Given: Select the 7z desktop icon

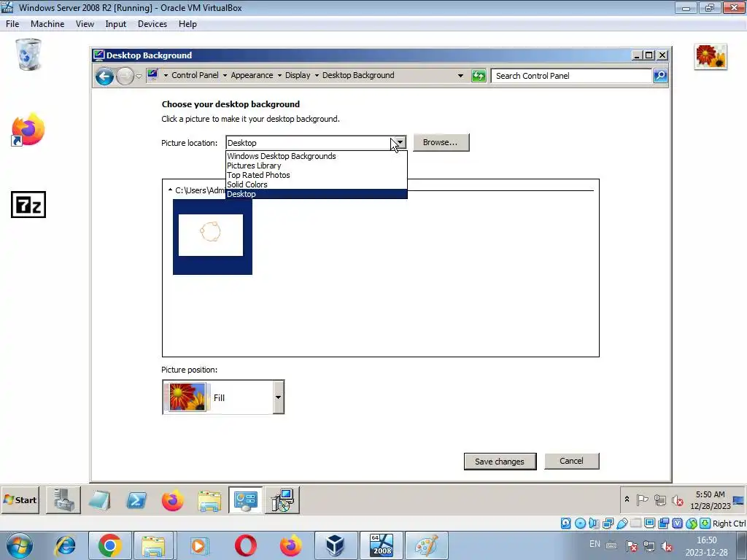Looking at the screenshot, I should tap(28, 205).
